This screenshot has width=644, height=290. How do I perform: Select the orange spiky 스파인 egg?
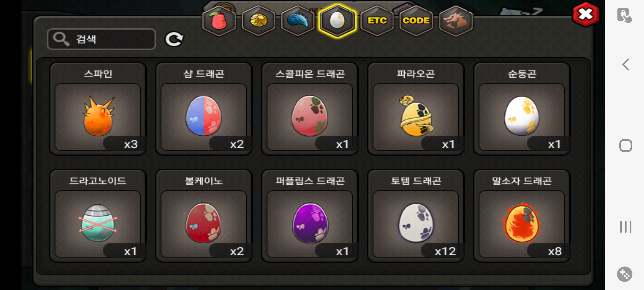pyautogui.click(x=98, y=109)
